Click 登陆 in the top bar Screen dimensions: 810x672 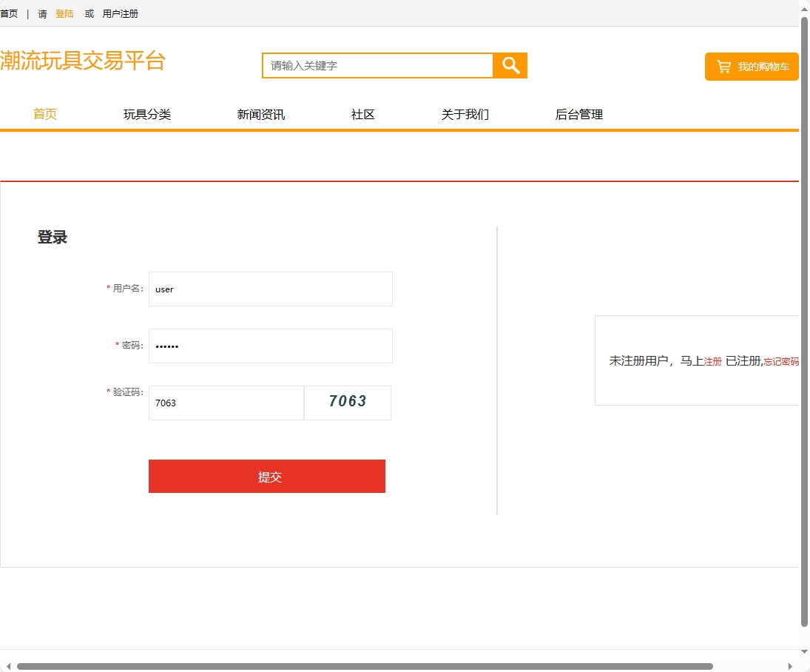pos(64,13)
